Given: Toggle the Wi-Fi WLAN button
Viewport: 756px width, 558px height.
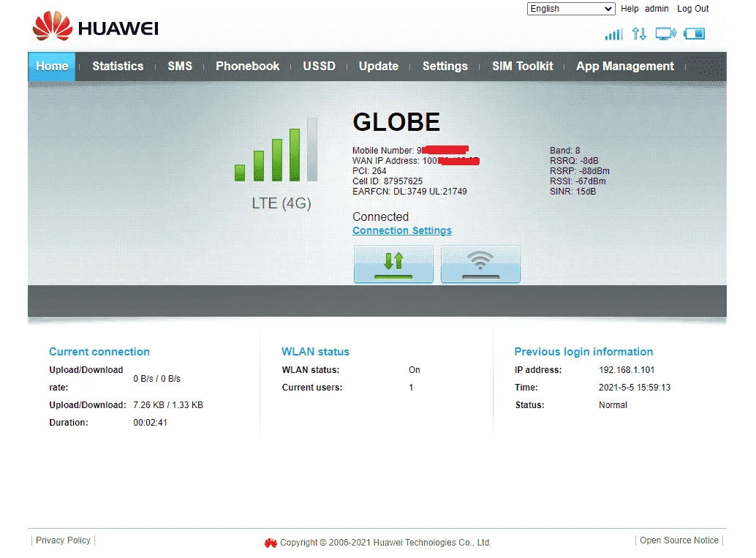Looking at the screenshot, I should pos(480,264).
